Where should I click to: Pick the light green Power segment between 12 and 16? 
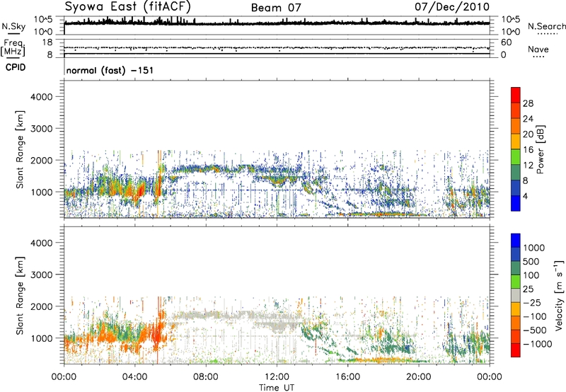point(516,157)
